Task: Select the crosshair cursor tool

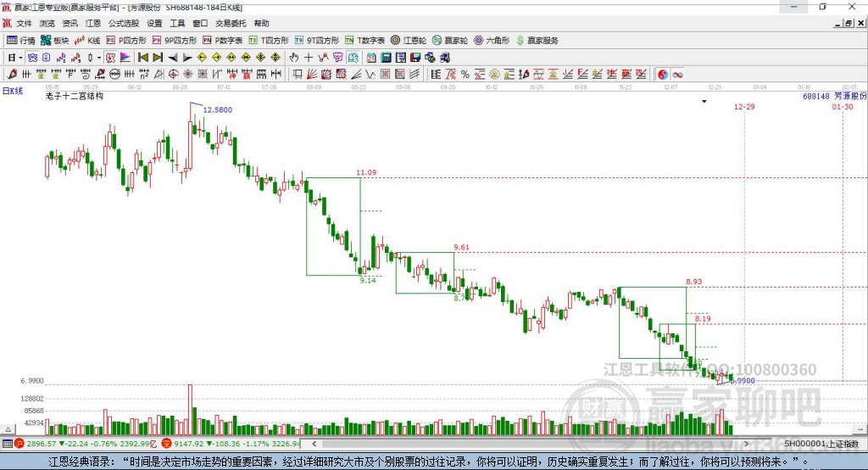Action: (309, 58)
